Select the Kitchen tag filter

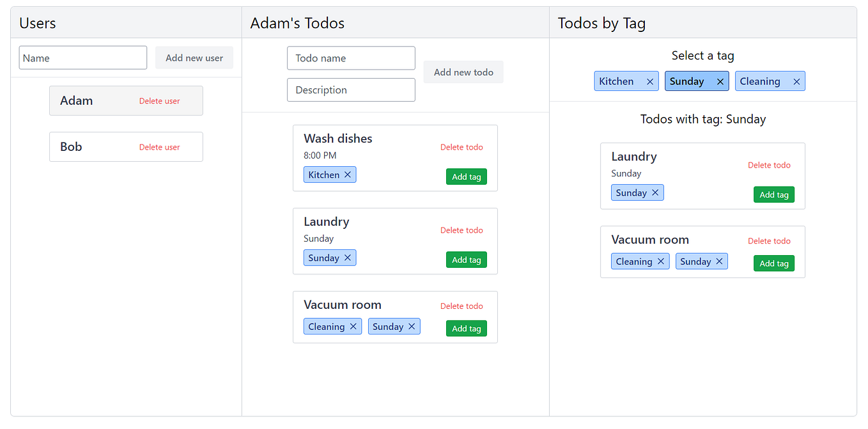click(x=616, y=81)
